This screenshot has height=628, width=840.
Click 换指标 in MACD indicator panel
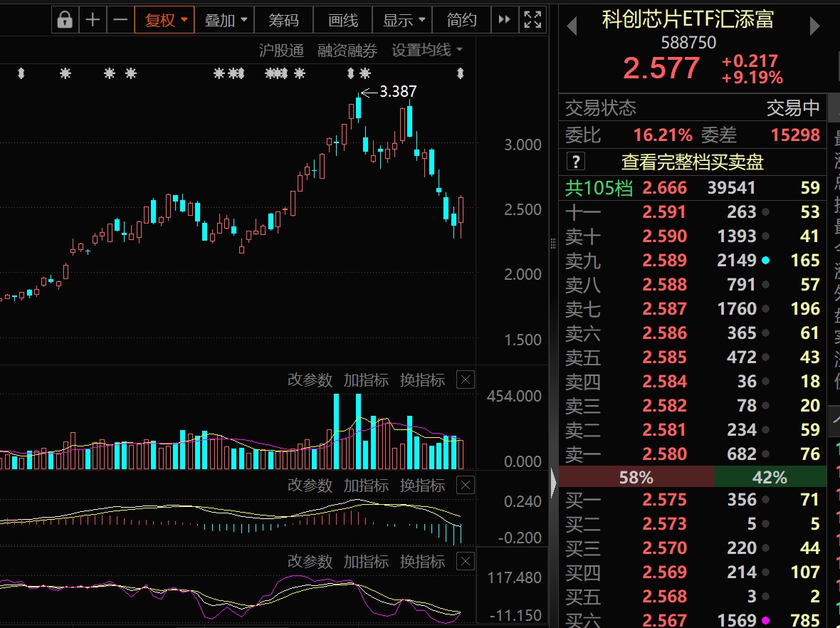(422, 486)
